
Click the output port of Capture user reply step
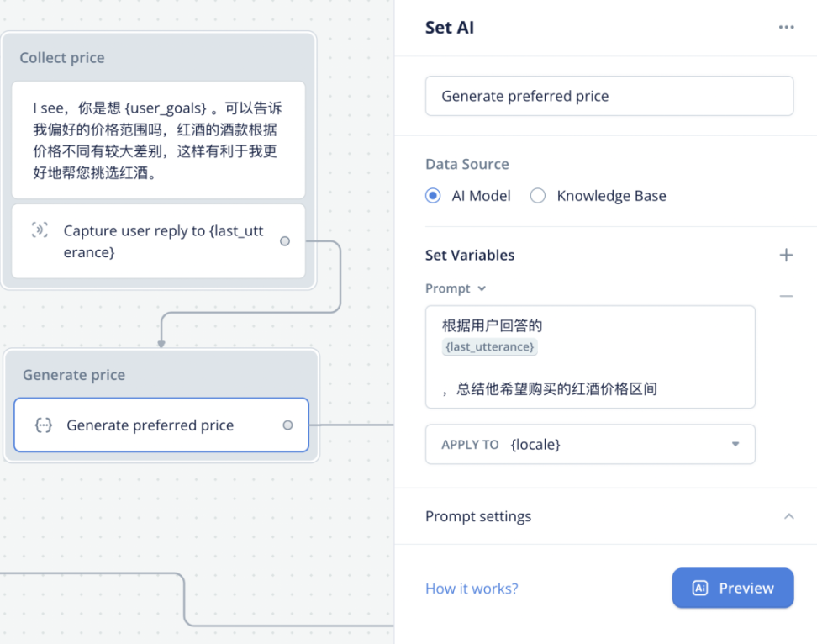285,241
